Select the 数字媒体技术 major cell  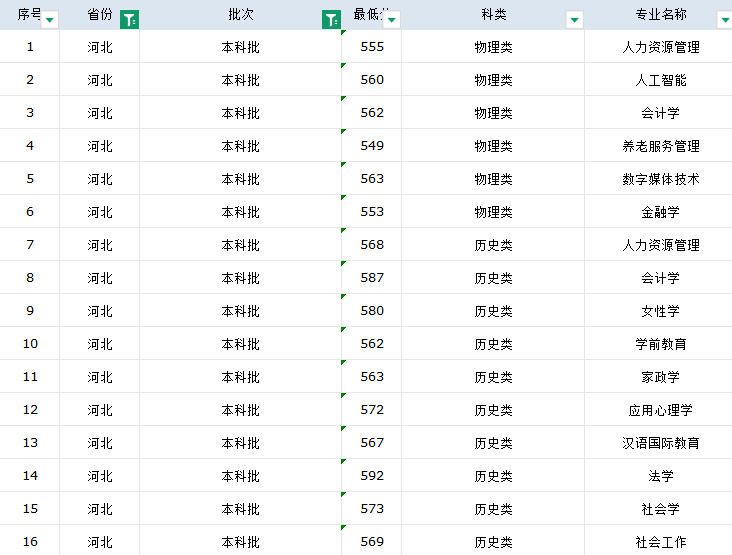tap(660, 179)
